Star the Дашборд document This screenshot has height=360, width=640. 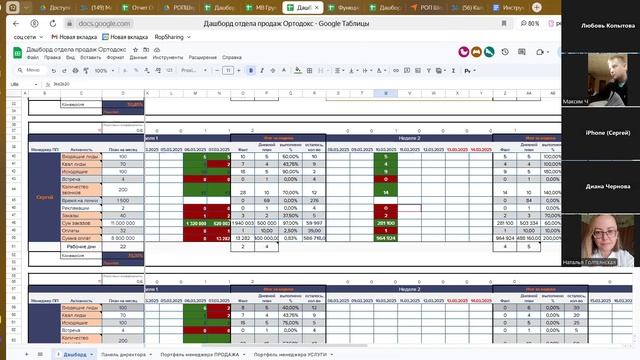click(135, 49)
